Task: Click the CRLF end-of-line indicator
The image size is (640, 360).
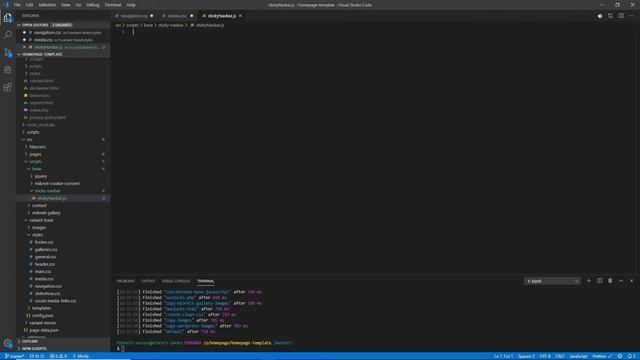Action: point(560,356)
